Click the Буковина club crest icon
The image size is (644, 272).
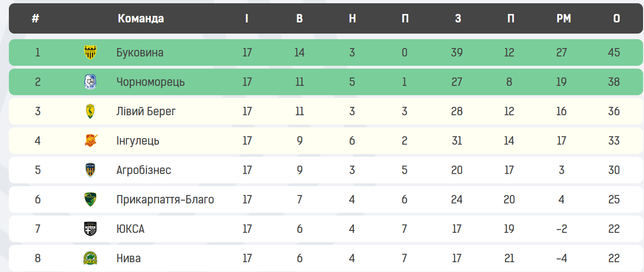tap(90, 52)
